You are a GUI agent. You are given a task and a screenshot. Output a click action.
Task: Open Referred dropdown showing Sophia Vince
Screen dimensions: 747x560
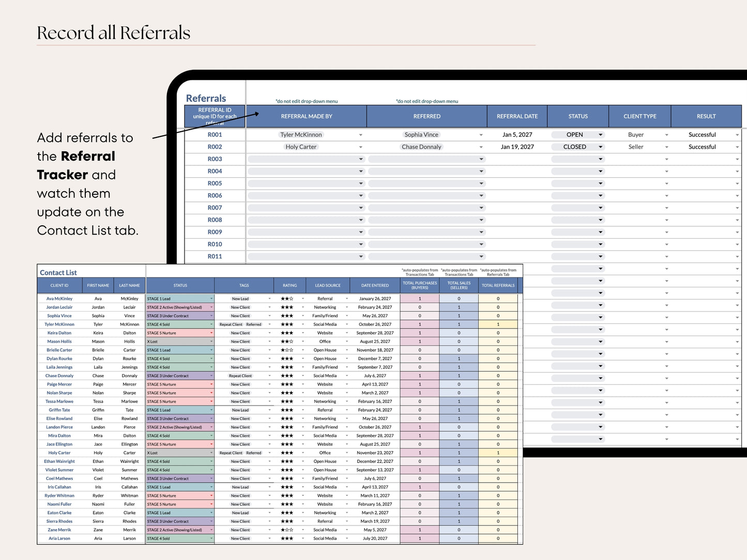click(481, 135)
